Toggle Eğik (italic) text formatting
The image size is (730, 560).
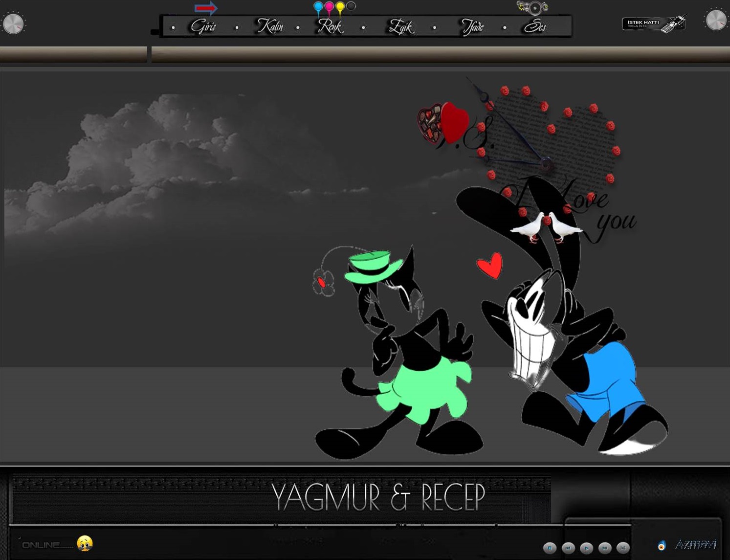[400, 26]
